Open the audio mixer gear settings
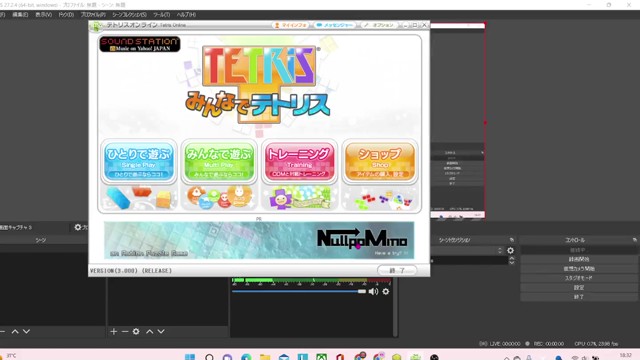640x360 pixels. 386,291
